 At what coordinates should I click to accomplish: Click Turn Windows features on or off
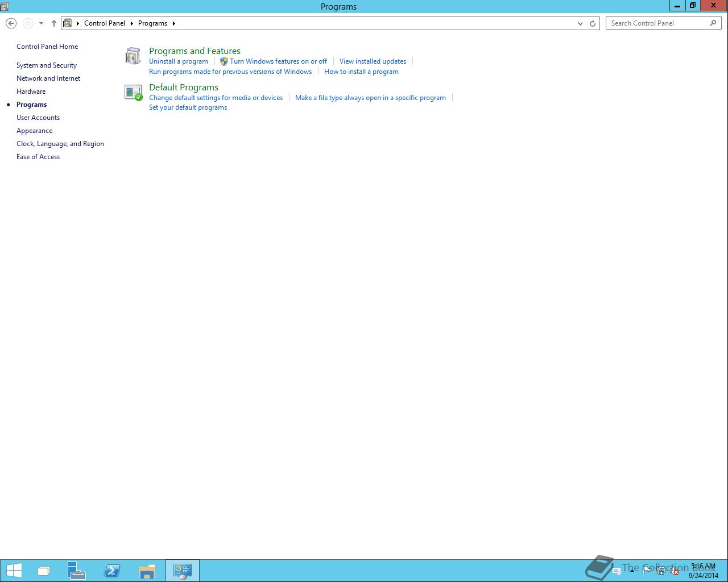[278, 61]
